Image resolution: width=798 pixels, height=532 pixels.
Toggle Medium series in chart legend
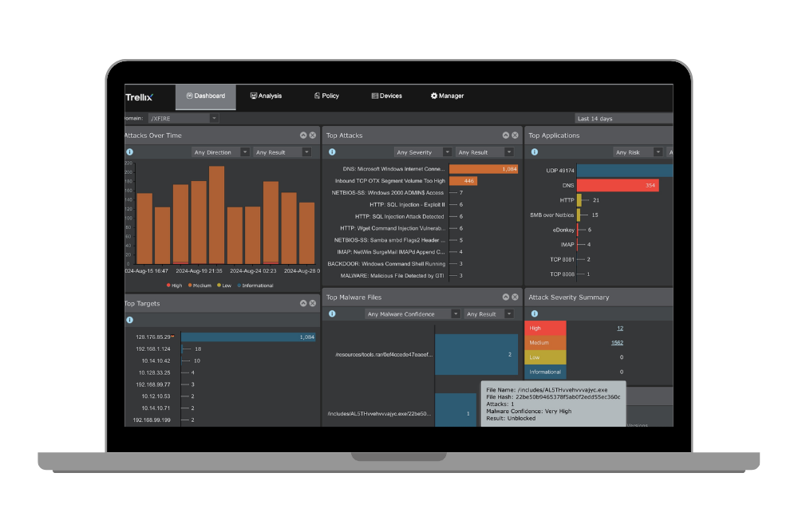(x=199, y=286)
